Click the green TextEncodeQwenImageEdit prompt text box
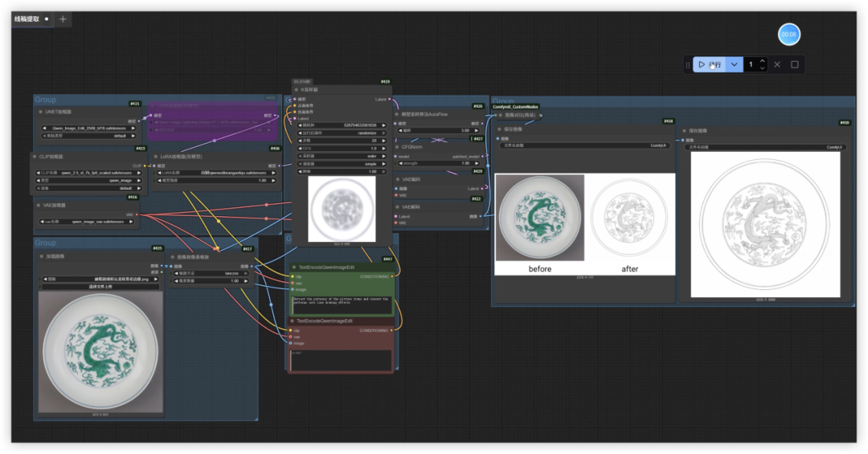Viewport: 868px width, 454px height. (x=342, y=302)
